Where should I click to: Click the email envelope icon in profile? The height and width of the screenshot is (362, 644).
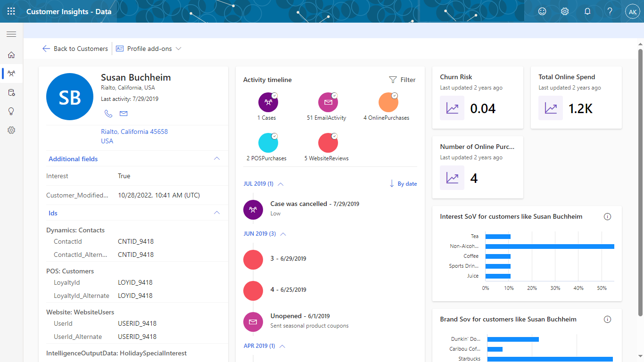(124, 114)
